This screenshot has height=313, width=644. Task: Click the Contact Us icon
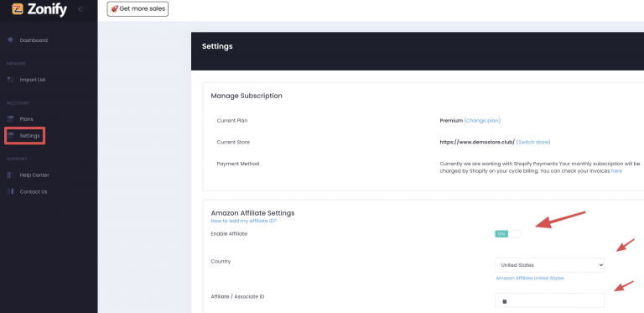(x=11, y=191)
